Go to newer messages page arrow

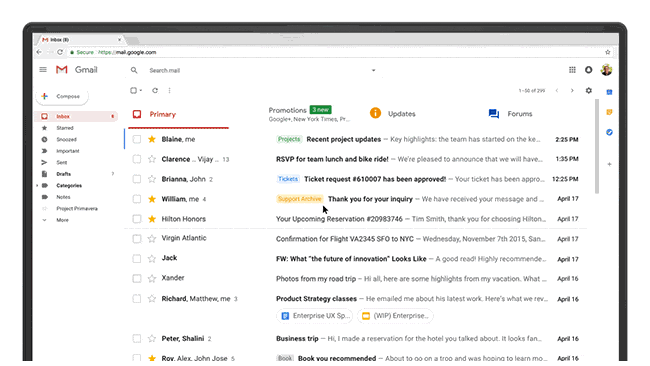pos(557,90)
